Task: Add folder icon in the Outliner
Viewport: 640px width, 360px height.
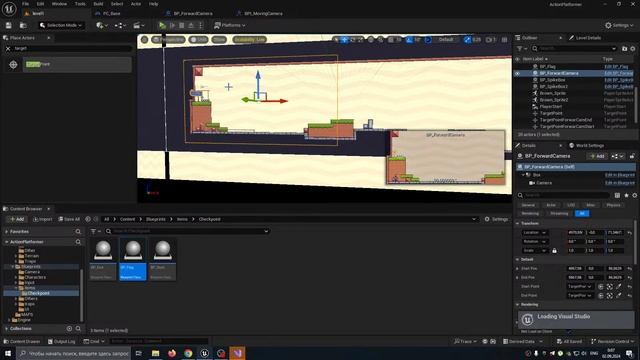Action: point(624,49)
